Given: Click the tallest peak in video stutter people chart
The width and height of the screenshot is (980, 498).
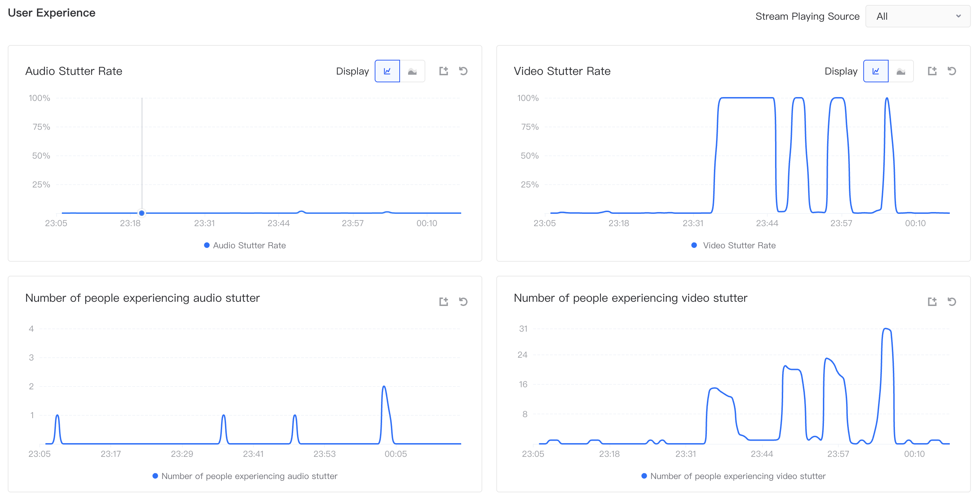Looking at the screenshot, I should [x=887, y=329].
